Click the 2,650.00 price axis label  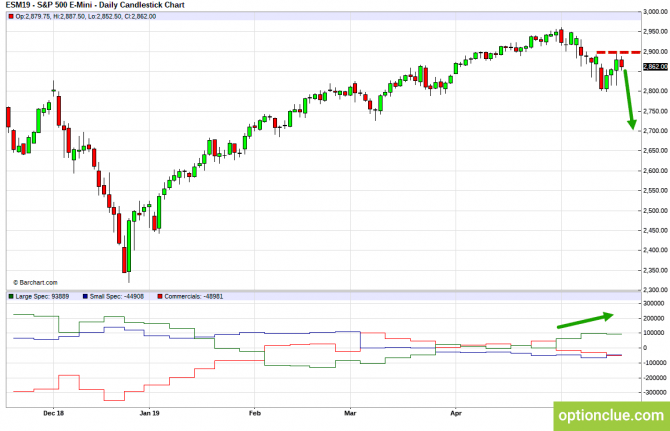(655, 151)
